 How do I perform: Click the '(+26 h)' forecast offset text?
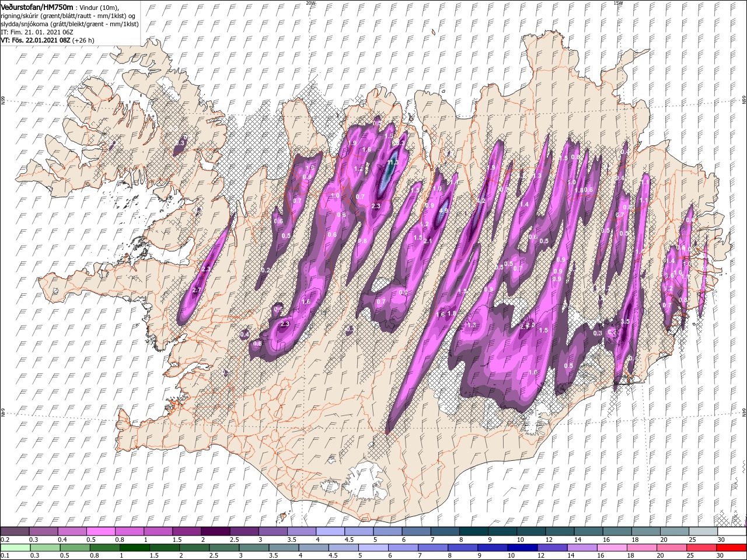pyautogui.click(x=83, y=40)
